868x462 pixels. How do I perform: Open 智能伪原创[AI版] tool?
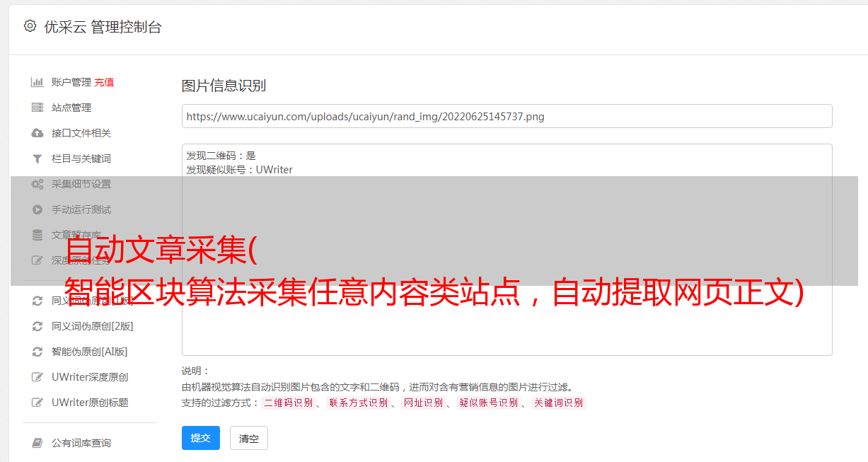coord(90,352)
